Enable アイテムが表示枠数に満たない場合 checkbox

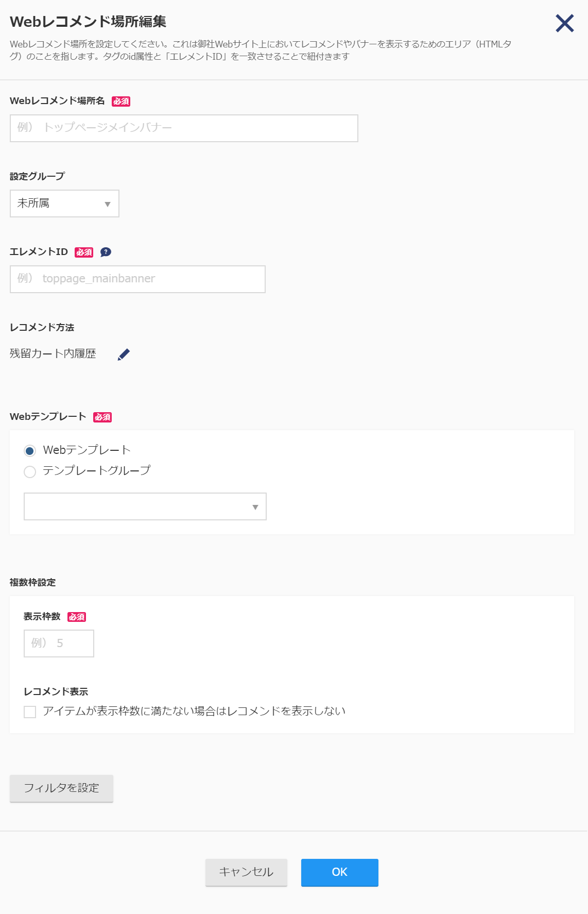tap(30, 712)
